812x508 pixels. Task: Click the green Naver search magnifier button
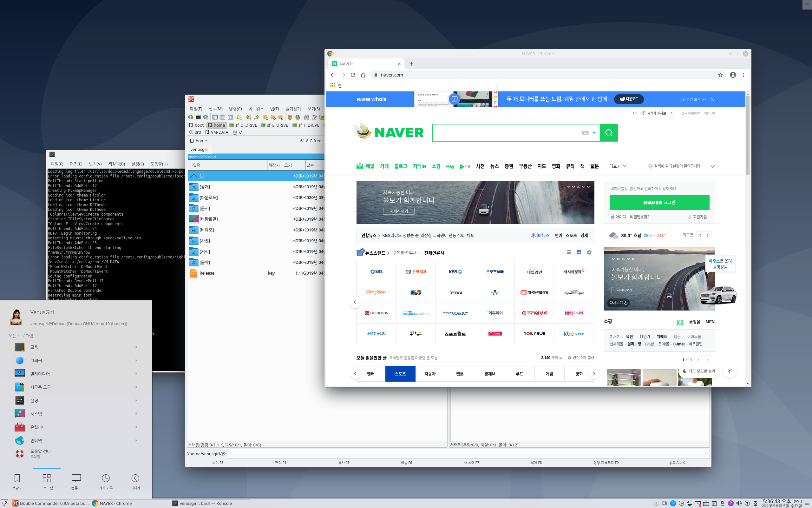tap(609, 133)
